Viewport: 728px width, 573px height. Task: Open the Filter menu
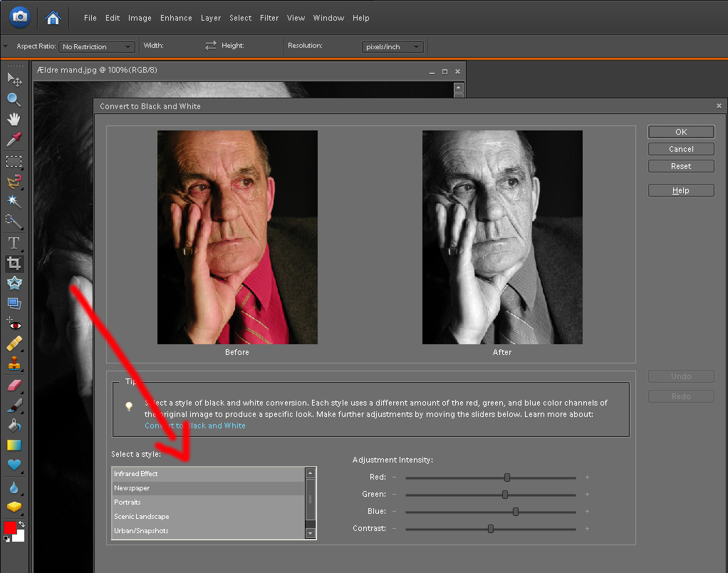pos(269,18)
